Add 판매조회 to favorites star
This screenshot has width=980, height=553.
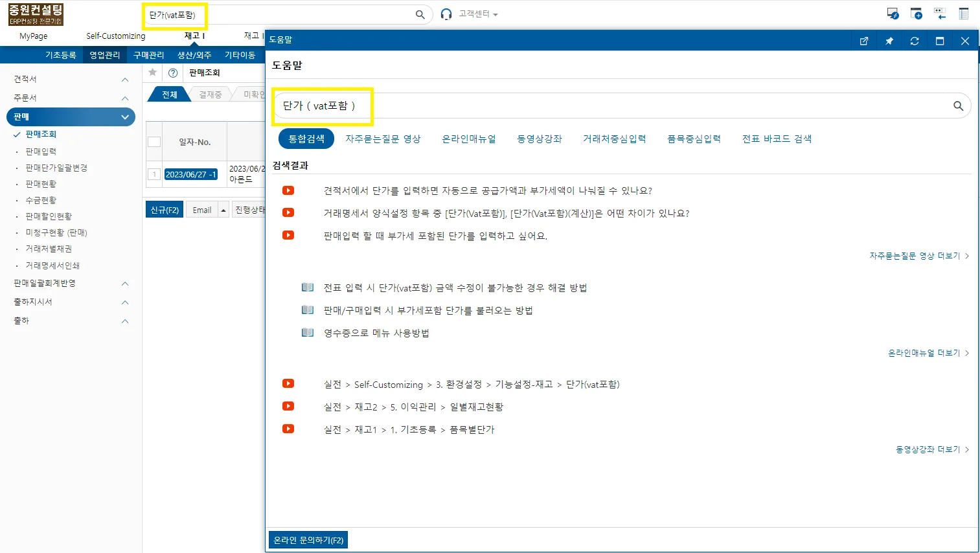(153, 73)
